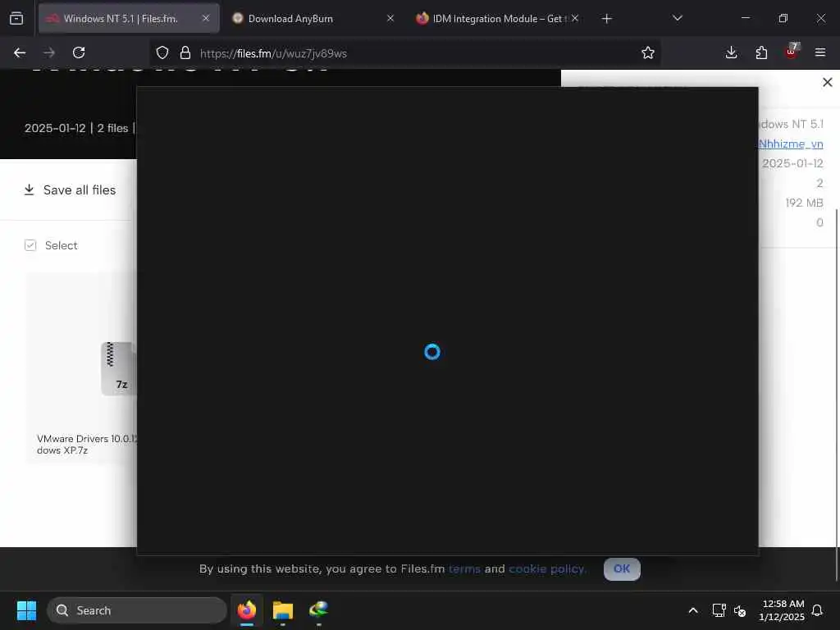
Task: Click the taskbar Search box
Action: (137, 610)
